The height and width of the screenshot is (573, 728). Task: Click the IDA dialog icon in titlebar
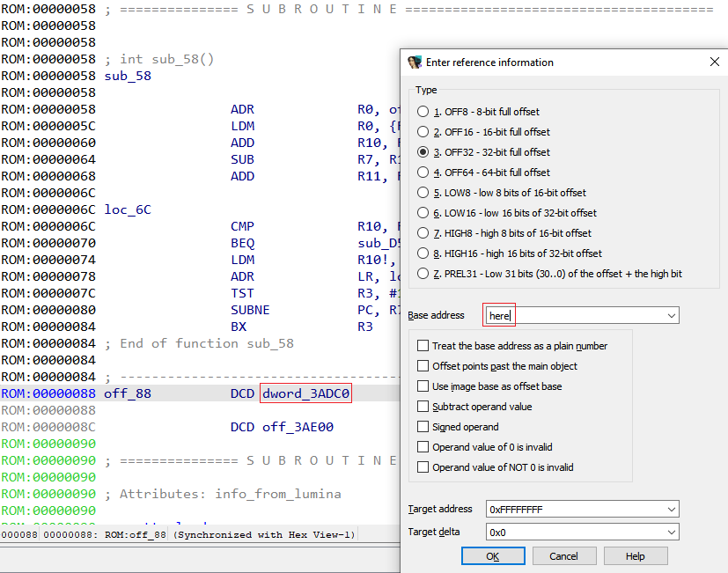414,62
